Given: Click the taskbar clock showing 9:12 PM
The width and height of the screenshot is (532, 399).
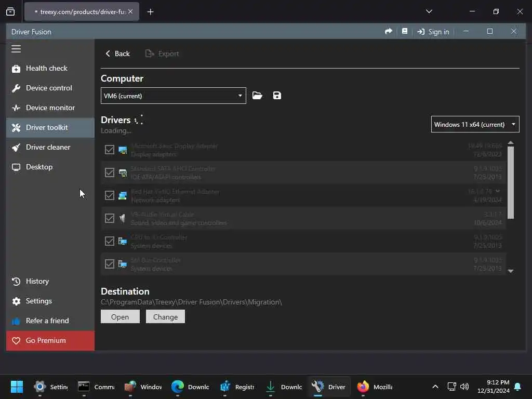Looking at the screenshot, I should (494, 387).
